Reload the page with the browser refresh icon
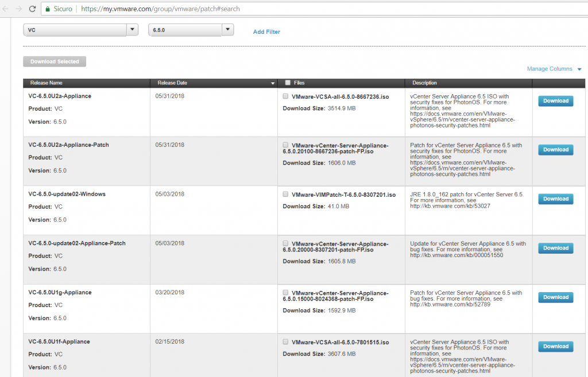Viewport: 588px width, 377px height. [32, 9]
